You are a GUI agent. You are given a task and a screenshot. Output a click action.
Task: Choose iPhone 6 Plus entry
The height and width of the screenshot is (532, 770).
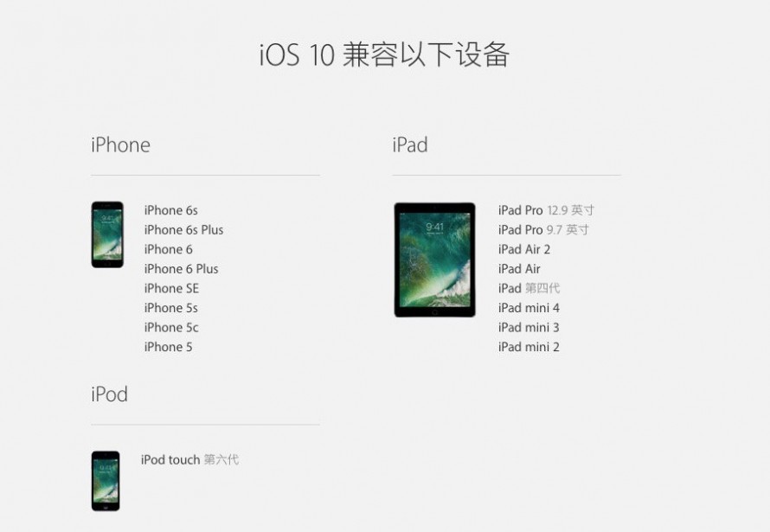point(181,269)
